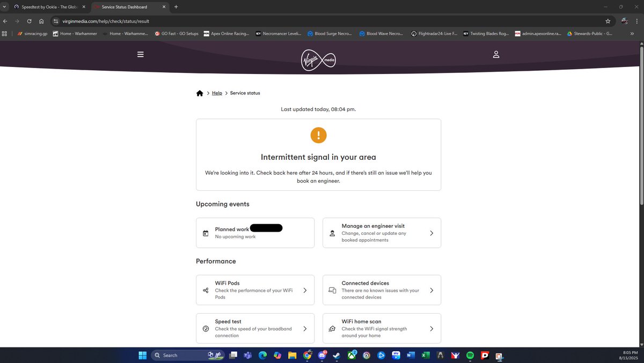
Task: Click the Speed test gauge icon
Action: pos(206,329)
